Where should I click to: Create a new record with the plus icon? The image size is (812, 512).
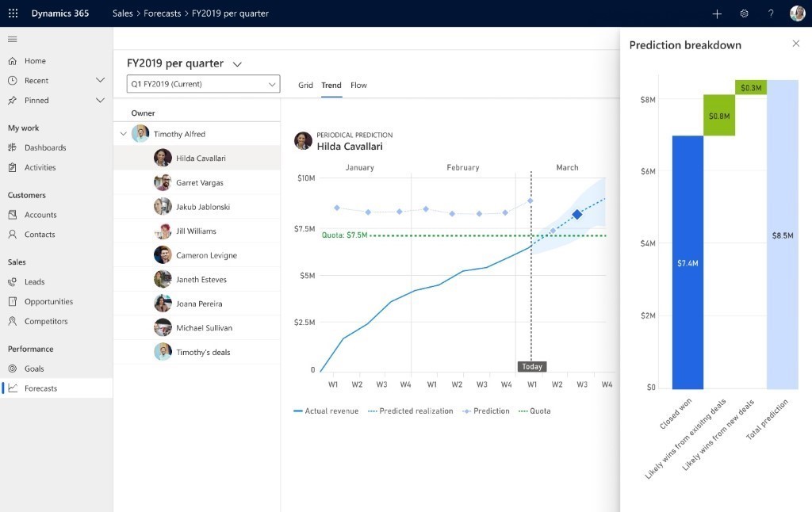[717, 13]
